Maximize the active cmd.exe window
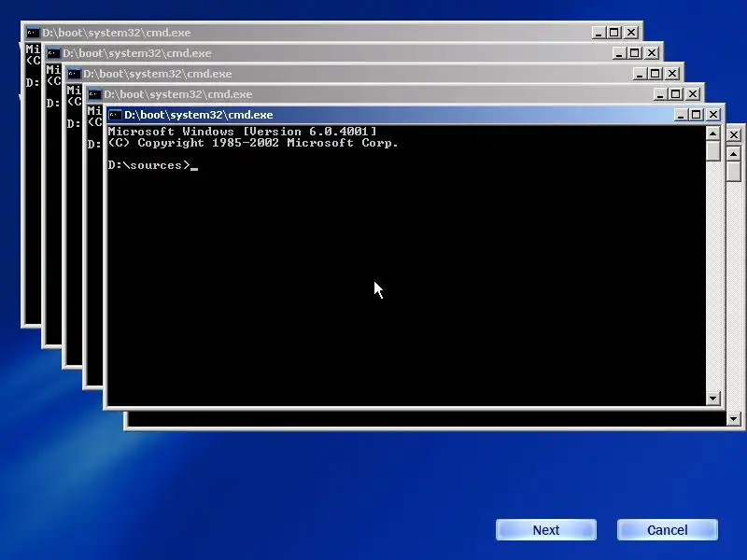 coord(696,115)
